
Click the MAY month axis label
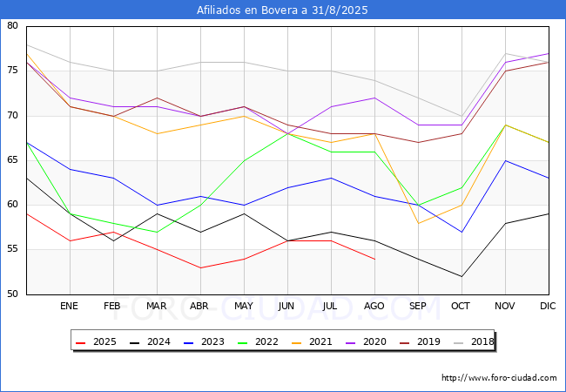pyautogui.click(x=244, y=306)
